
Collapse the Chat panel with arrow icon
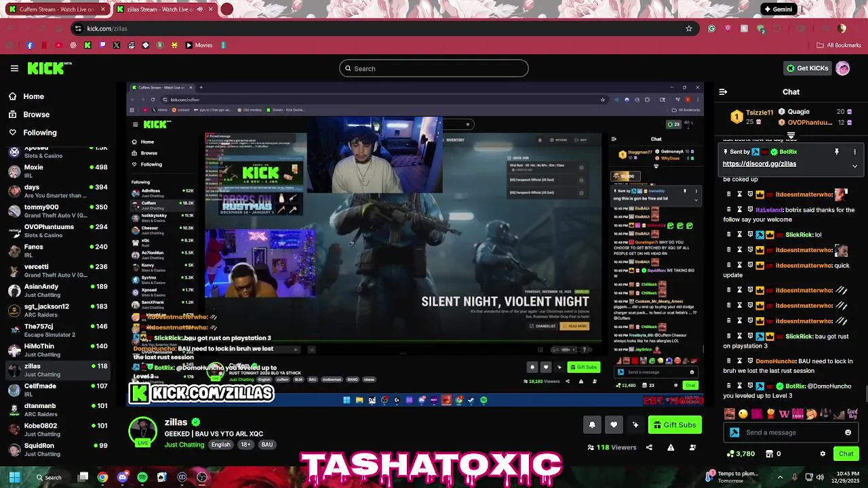click(x=723, y=91)
